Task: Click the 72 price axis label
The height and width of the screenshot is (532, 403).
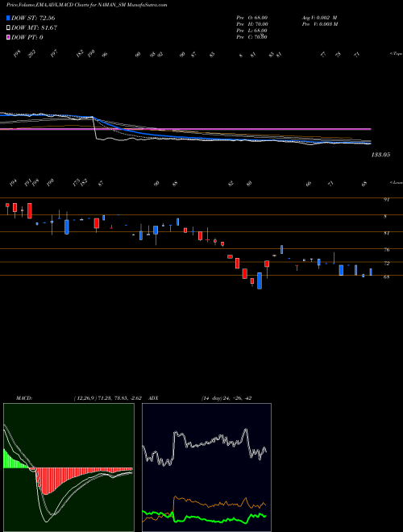Action: 386,264
